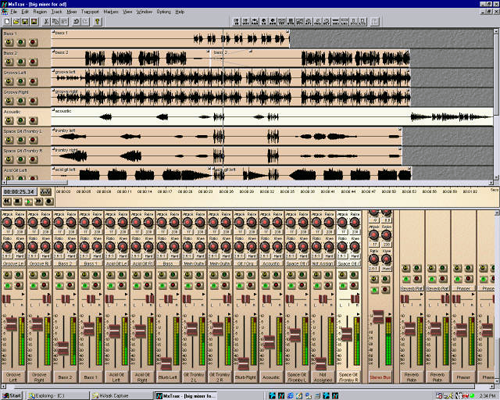
Task: Click the taskbar system tray clock
Action: [x=488, y=396]
